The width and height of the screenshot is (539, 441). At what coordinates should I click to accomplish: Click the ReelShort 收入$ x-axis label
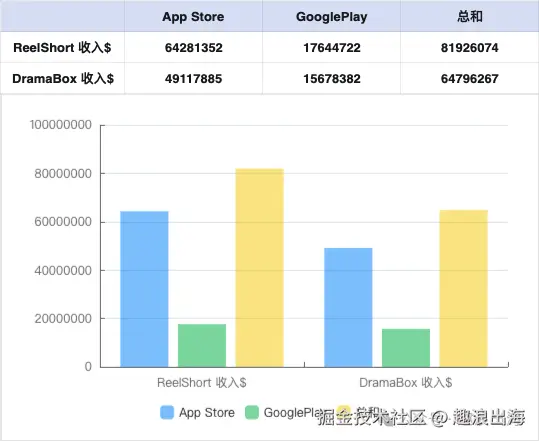tap(202, 383)
